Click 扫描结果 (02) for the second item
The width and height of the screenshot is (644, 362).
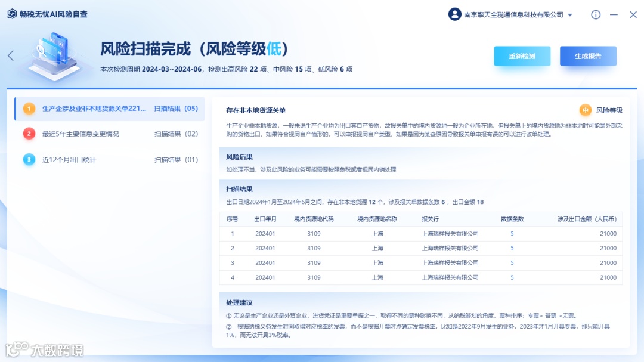click(176, 134)
